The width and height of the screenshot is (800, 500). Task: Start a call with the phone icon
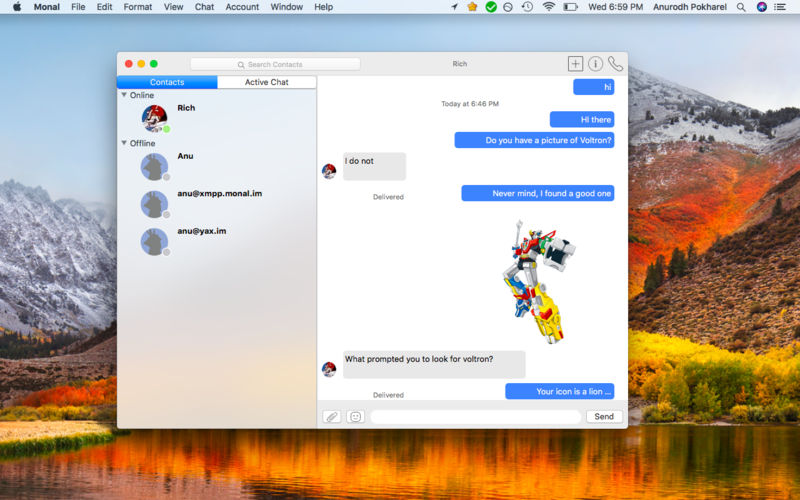(x=615, y=64)
